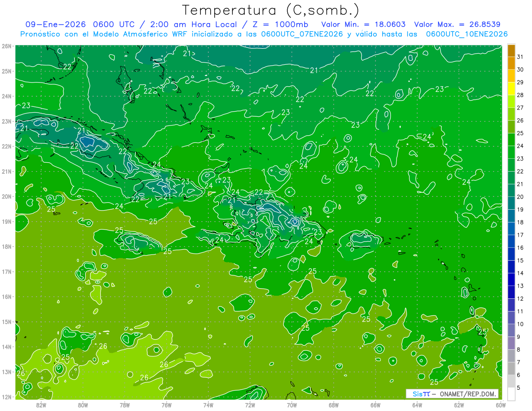Click the '74W' longitude axis label
The width and height of the screenshot is (532, 411).
point(208,405)
